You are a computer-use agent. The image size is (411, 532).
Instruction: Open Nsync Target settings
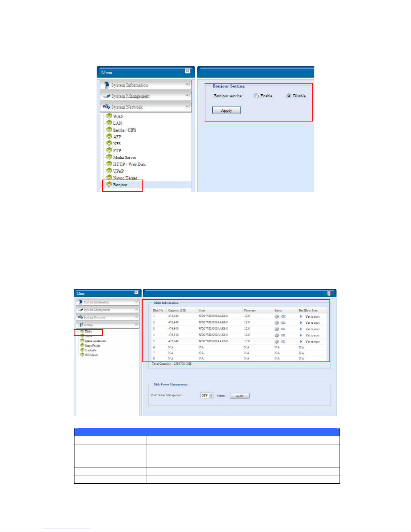tap(125, 178)
